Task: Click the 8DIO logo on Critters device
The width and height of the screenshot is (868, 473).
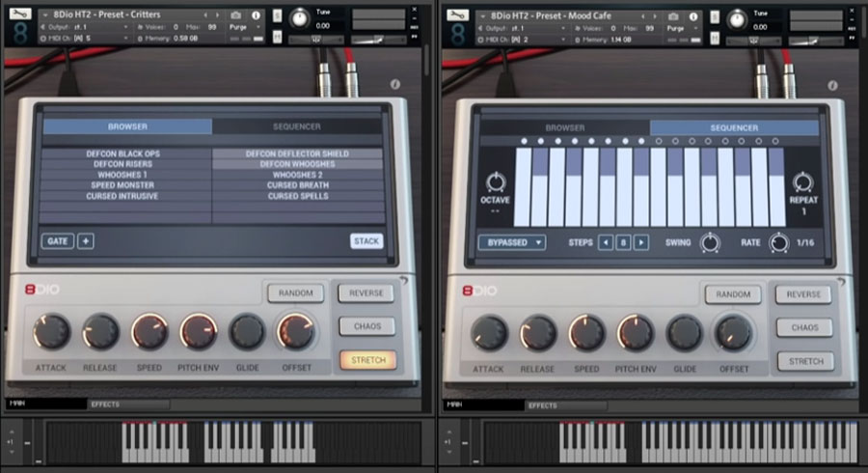Action: [x=42, y=290]
